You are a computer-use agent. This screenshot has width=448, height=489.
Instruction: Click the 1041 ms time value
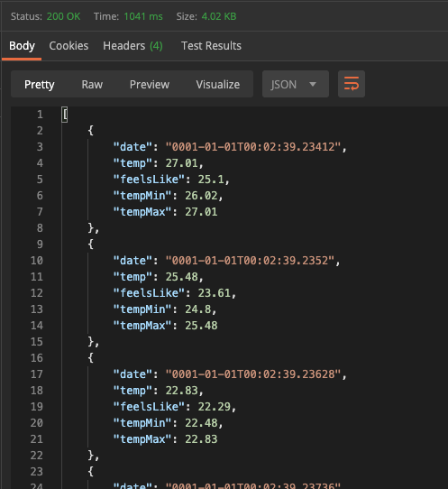tap(143, 16)
